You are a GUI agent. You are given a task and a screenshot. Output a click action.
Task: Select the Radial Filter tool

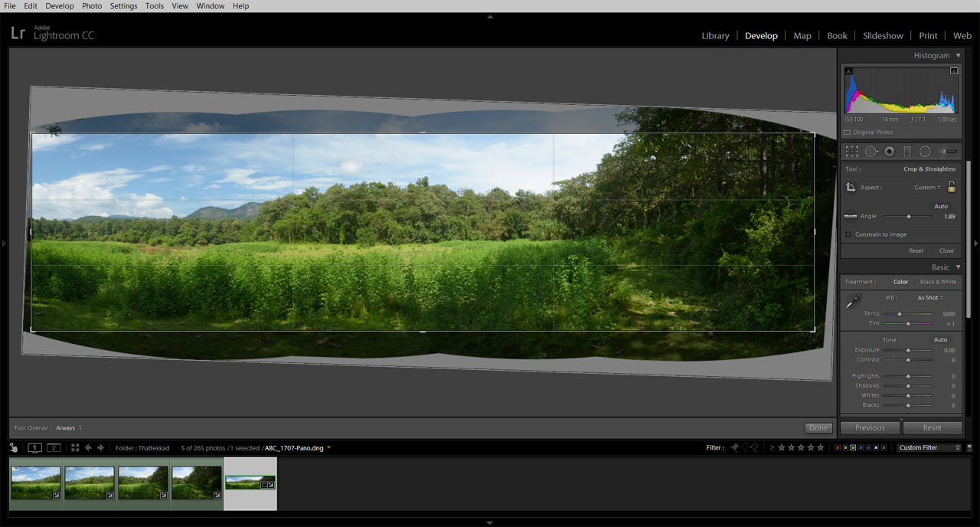[x=925, y=151]
